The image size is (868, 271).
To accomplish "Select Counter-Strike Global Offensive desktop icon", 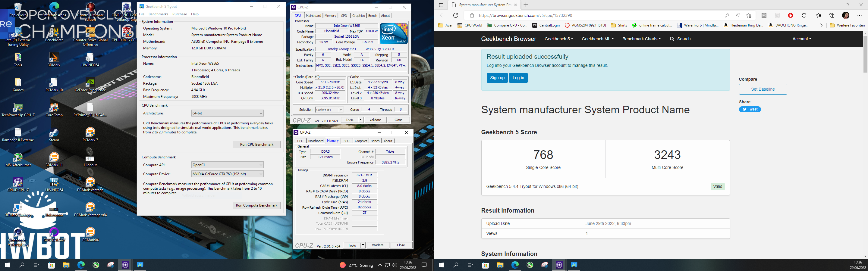I will pyautogui.click(x=90, y=37).
